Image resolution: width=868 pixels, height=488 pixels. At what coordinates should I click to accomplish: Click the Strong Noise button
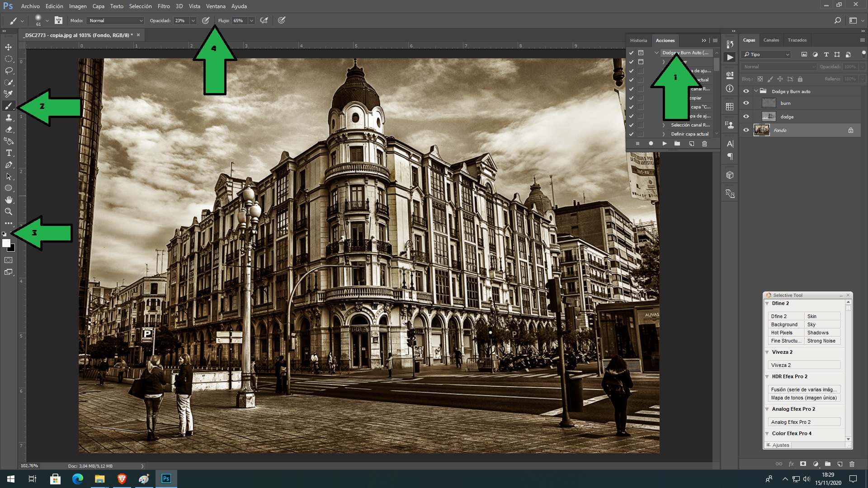tap(822, 341)
